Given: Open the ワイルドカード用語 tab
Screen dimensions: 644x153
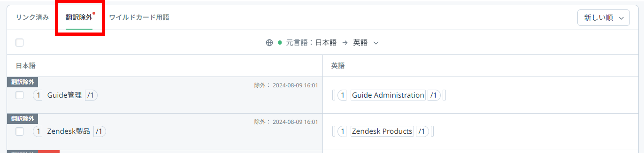Looking at the screenshot, I should 139,17.
